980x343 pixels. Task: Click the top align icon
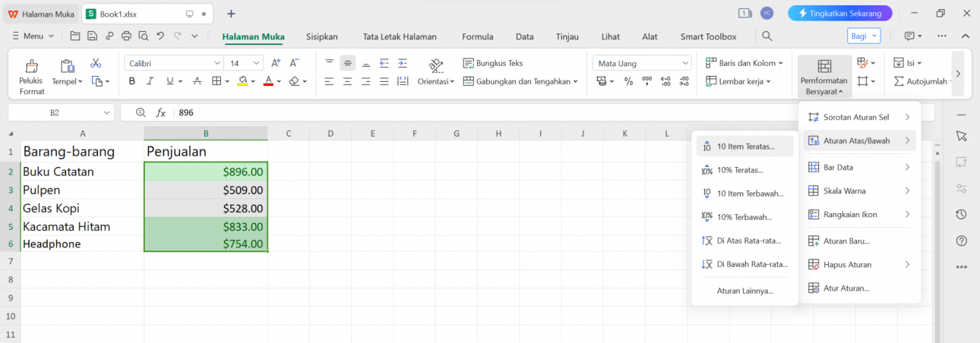(x=329, y=63)
